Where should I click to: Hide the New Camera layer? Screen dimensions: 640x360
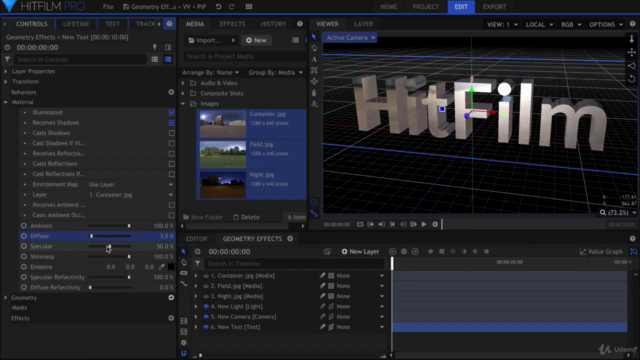[x=206, y=316]
